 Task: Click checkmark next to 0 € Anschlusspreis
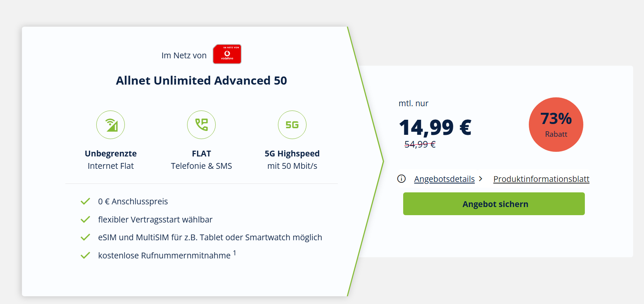(x=85, y=201)
